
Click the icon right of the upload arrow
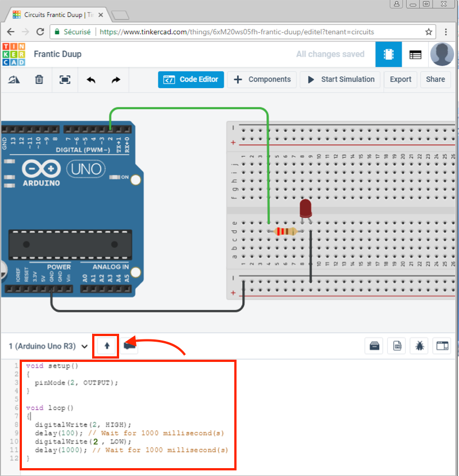click(x=129, y=346)
